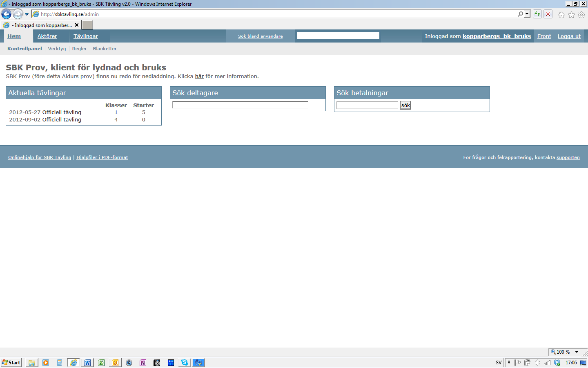Click the 17:06 system clock
588x368 pixels.
click(x=571, y=363)
